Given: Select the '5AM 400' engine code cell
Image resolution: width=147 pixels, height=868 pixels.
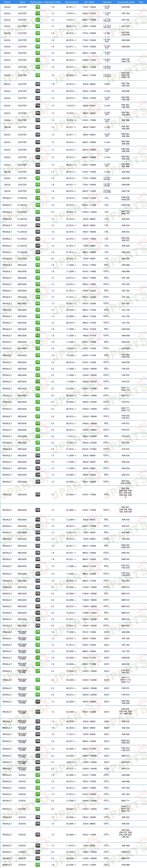Looking at the screenshot, I should tap(126, 258).
